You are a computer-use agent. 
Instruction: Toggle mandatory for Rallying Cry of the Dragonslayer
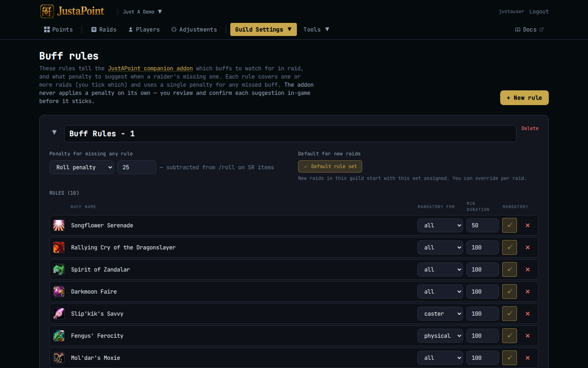coord(510,247)
